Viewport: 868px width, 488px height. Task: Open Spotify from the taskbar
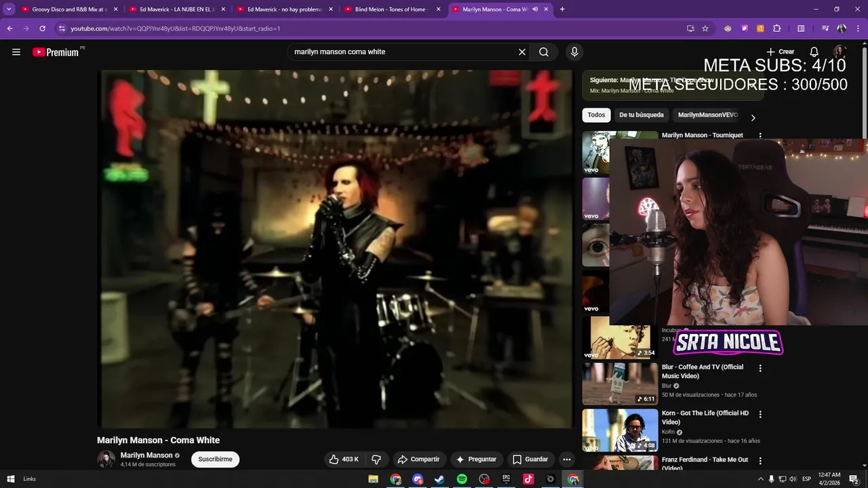(x=462, y=479)
